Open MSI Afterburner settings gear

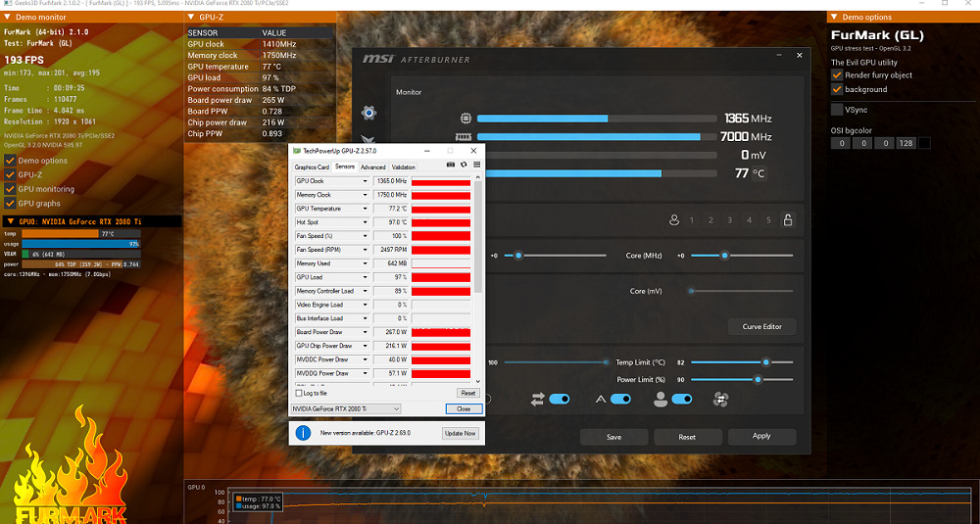[368, 113]
